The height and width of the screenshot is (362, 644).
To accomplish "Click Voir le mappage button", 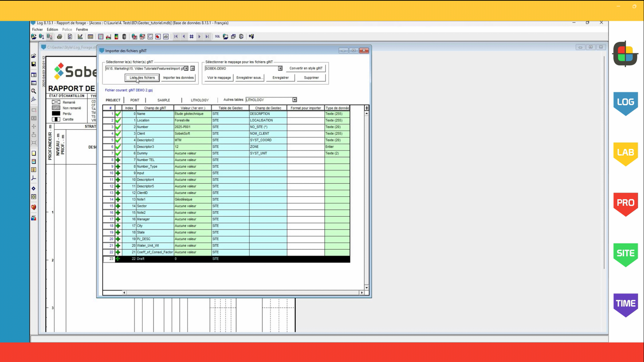I will click(x=219, y=78).
